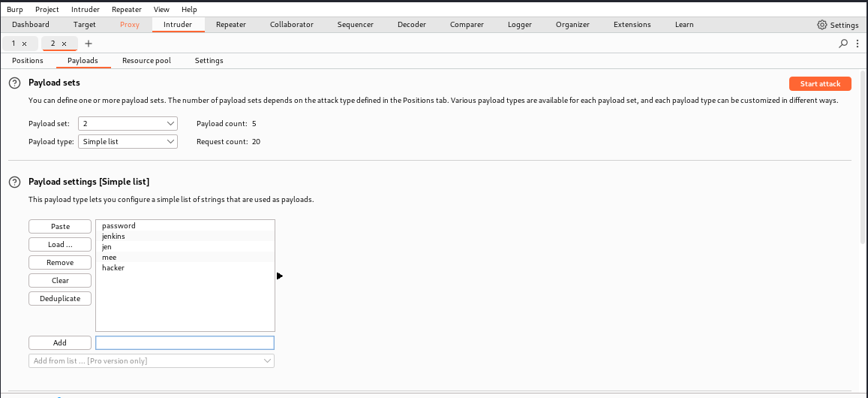Image resolution: width=868 pixels, height=398 pixels.
Task: Open the Intruder menu
Action: pos(85,10)
